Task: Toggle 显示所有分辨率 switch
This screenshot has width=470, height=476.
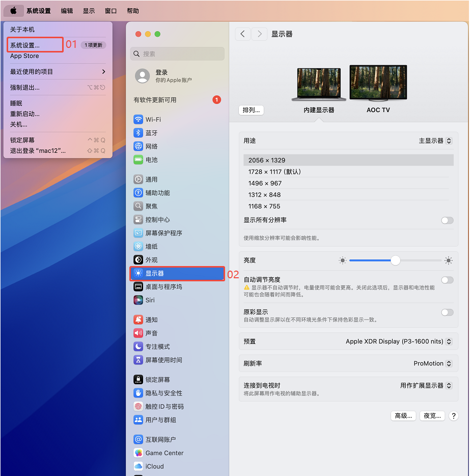Action: 447,220
